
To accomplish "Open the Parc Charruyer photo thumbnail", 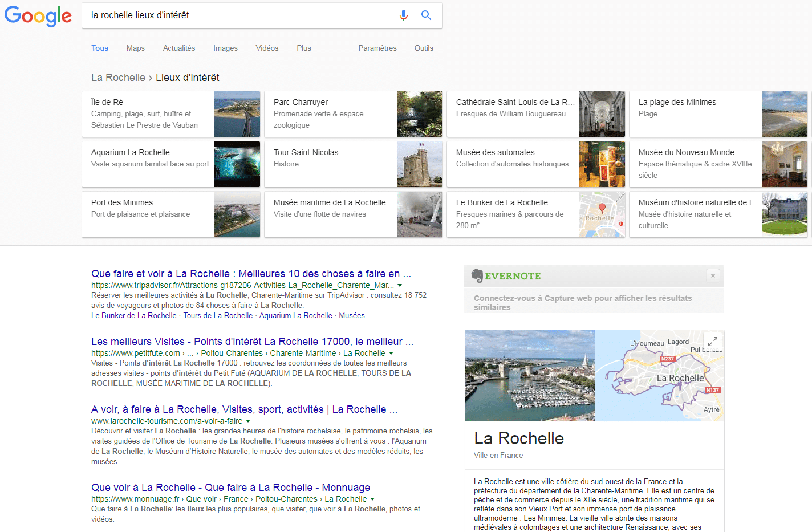I will [x=420, y=114].
